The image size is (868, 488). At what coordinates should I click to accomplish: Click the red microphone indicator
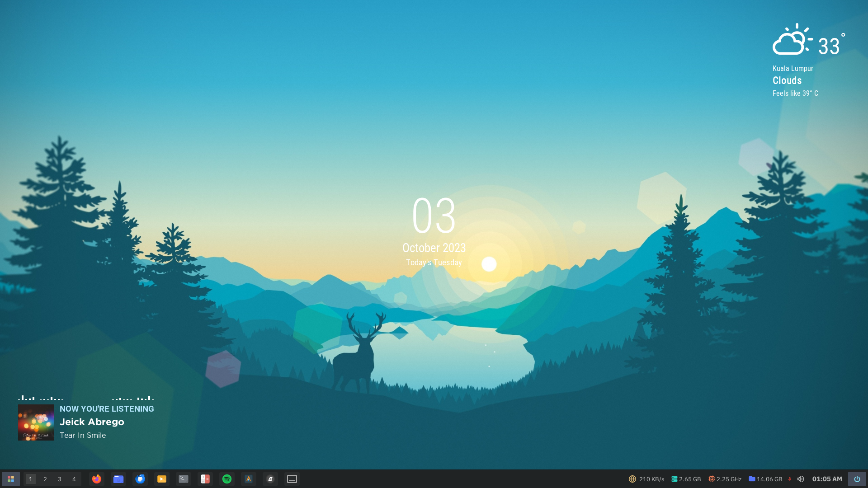click(x=790, y=479)
